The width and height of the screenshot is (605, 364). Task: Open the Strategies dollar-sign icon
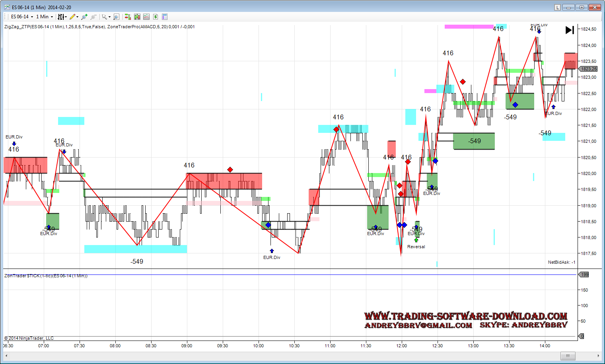(156, 17)
